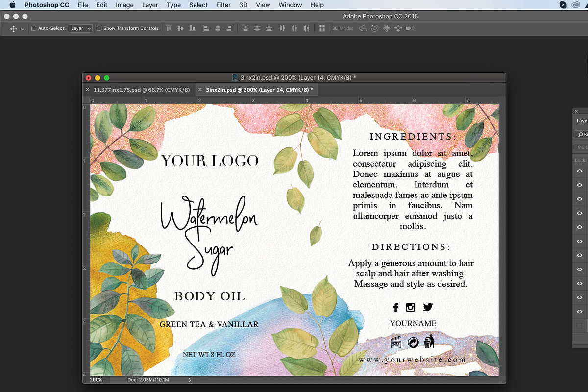The image size is (588, 392).
Task: Click the Twitter bird icon on the label
Action: [428, 307]
